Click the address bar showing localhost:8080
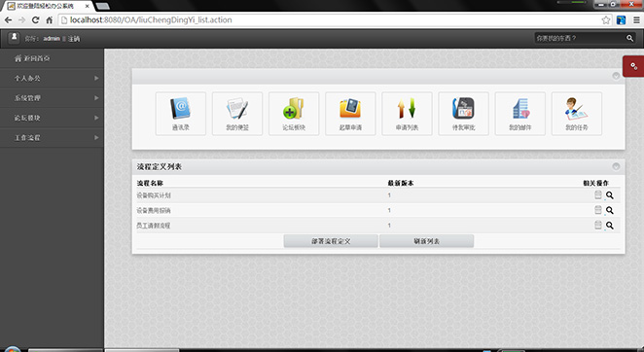The width and height of the screenshot is (644, 352). (x=331, y=20)
